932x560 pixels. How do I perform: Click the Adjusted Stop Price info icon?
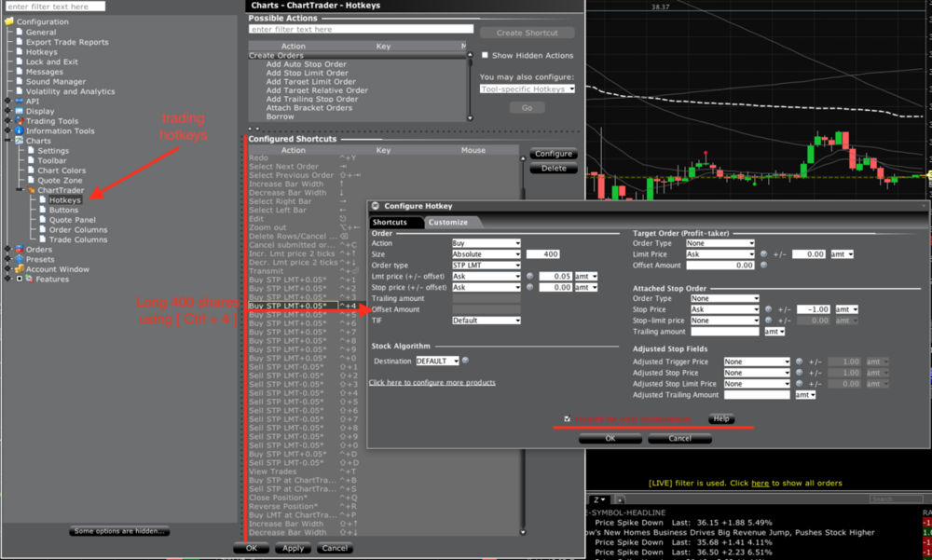pyautogui.click(x=800, y=373)
